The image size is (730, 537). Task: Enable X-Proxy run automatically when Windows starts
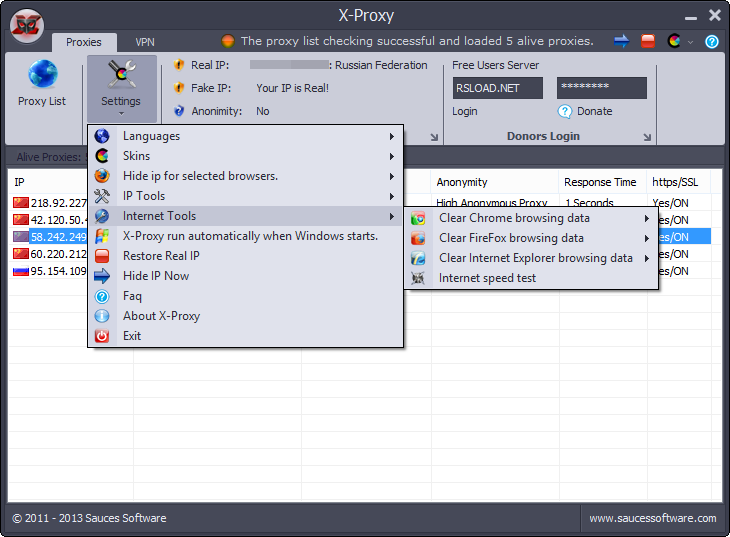coord(245,236)
